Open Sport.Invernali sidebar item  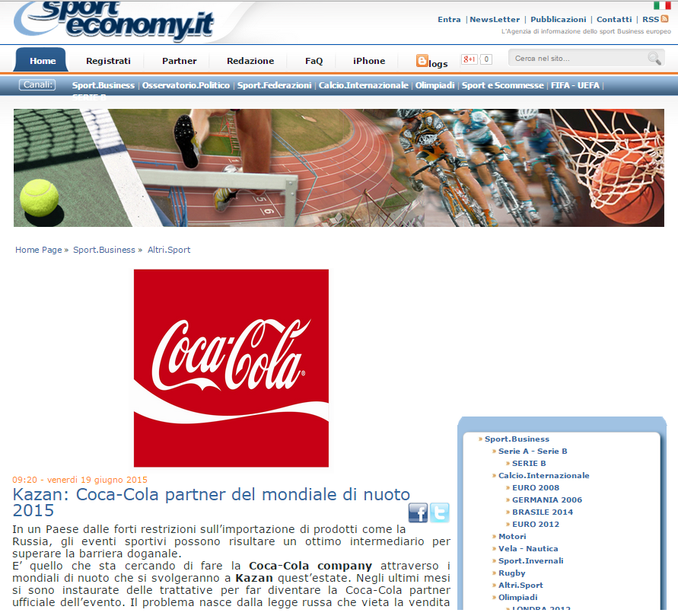pyautogui.click(x=530, y=560)
